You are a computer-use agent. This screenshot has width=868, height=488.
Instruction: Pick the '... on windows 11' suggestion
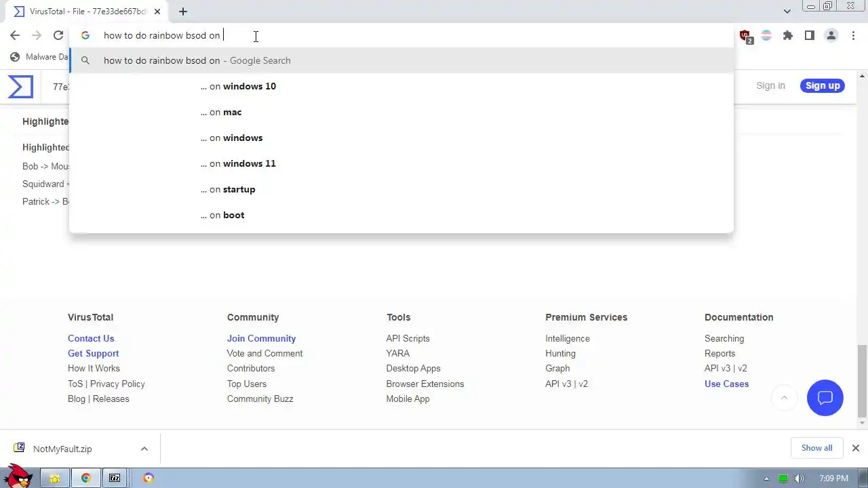401,163
